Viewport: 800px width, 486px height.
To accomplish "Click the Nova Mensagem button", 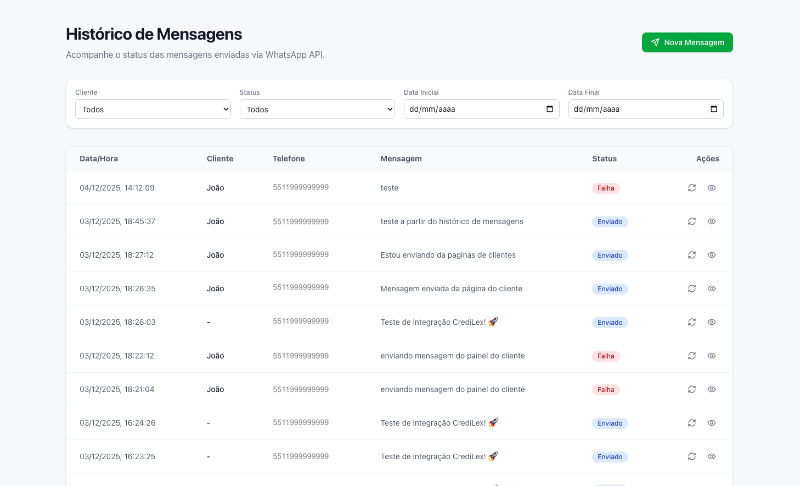I will click(687, 42).
